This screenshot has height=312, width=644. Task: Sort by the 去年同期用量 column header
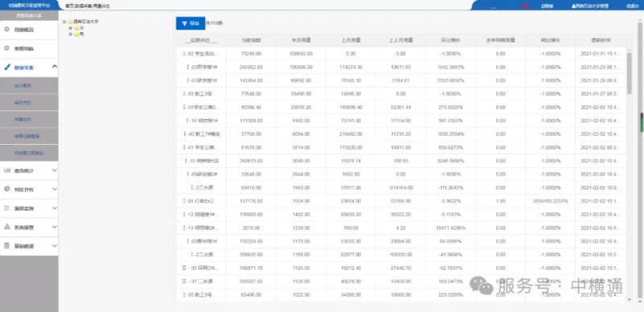pyautogui.click(x=500, y=40)
